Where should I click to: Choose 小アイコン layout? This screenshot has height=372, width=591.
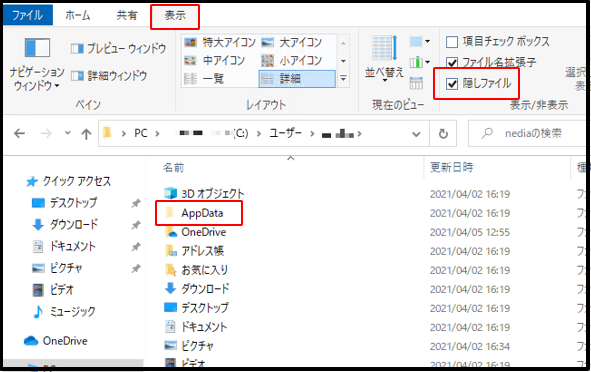click(x=291, y=60)
